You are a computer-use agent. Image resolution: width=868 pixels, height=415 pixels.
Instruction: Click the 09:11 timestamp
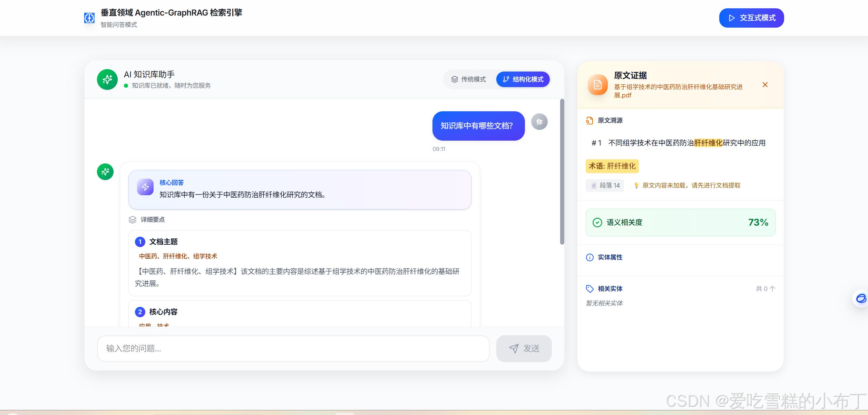click(x=439, y=149)
